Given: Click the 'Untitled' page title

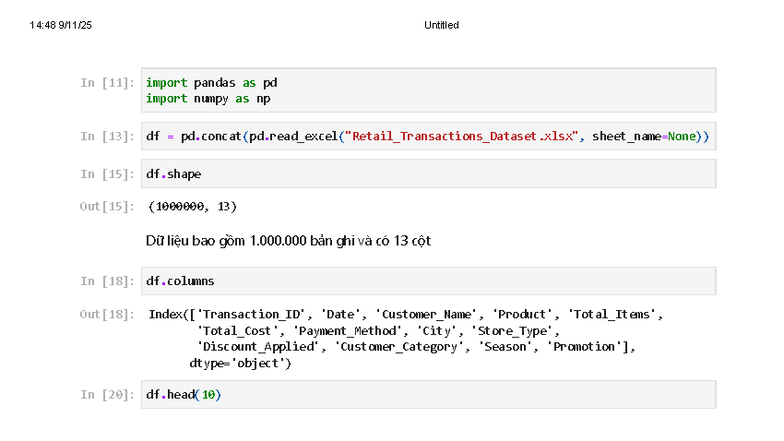Looking at the screenshot, I should 442,25.
